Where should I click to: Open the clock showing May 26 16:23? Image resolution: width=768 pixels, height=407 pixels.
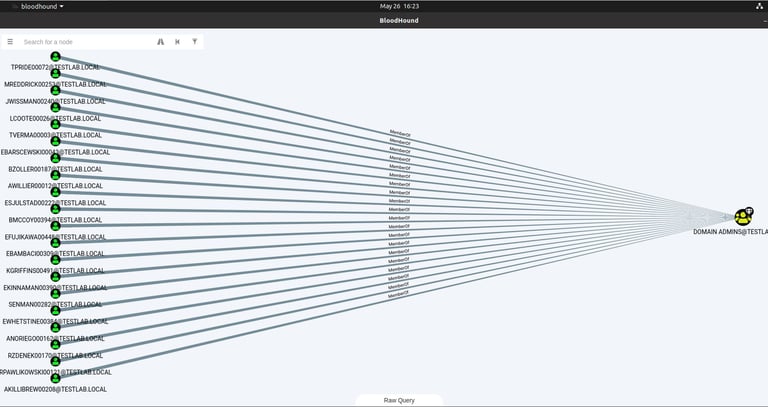click(399, 6)
